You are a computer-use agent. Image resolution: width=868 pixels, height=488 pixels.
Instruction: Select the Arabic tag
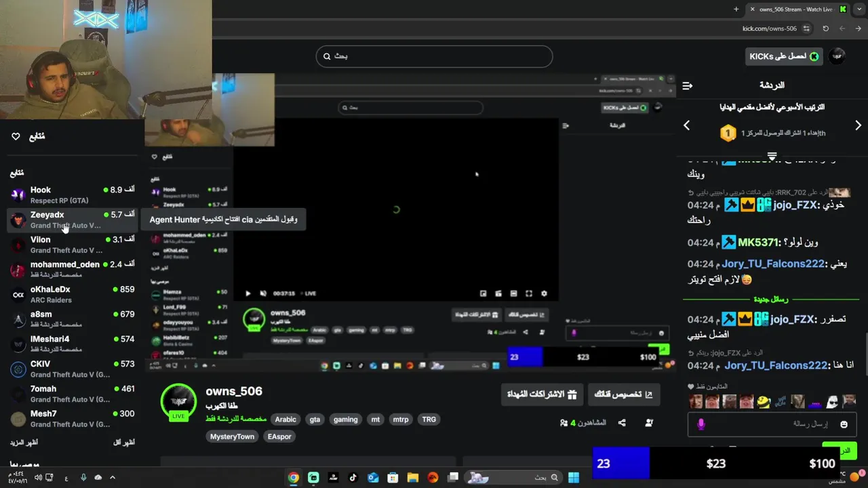[x=285, y=420]
